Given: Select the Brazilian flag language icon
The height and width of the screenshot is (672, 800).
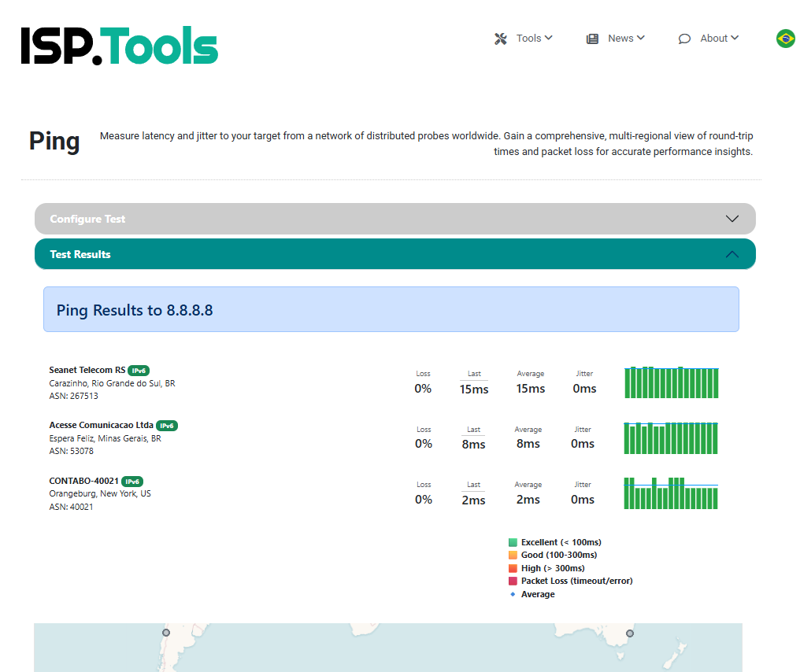Looking at the screenshot, I should [x=785, y=38].
